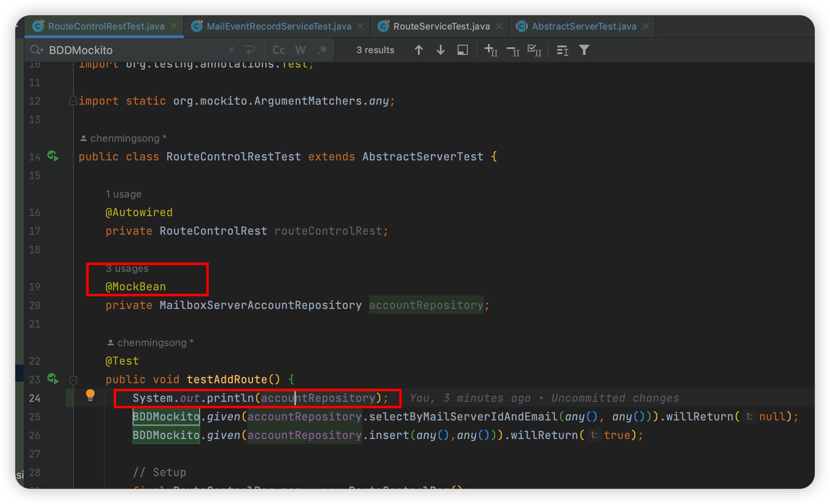Click BDDMockito on line 25
830x504 pixels.
166,417
